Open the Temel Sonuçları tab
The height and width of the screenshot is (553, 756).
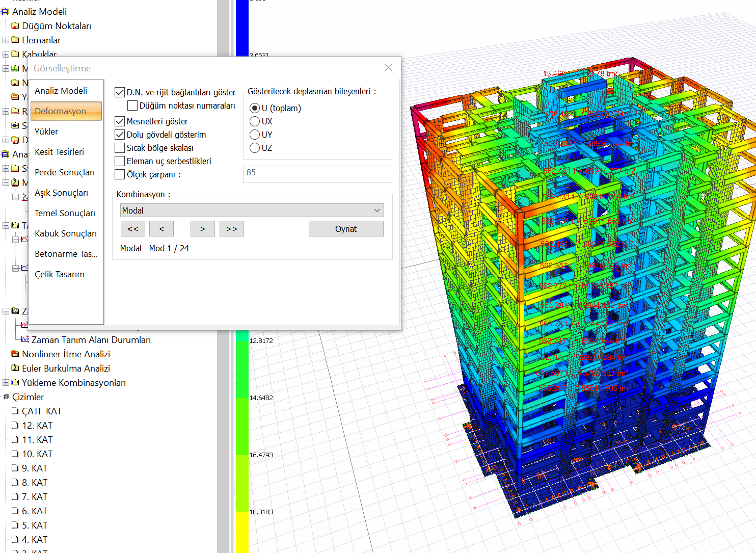tap(66, 213)
